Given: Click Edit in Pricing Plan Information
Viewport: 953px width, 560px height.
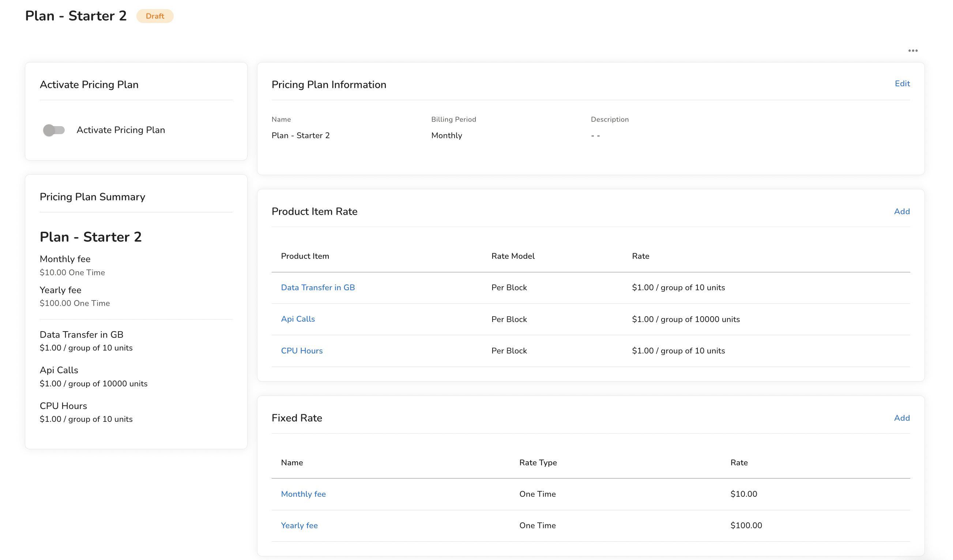Looking at the screenshot, I should pyautogui.click(x=902, y=84).
